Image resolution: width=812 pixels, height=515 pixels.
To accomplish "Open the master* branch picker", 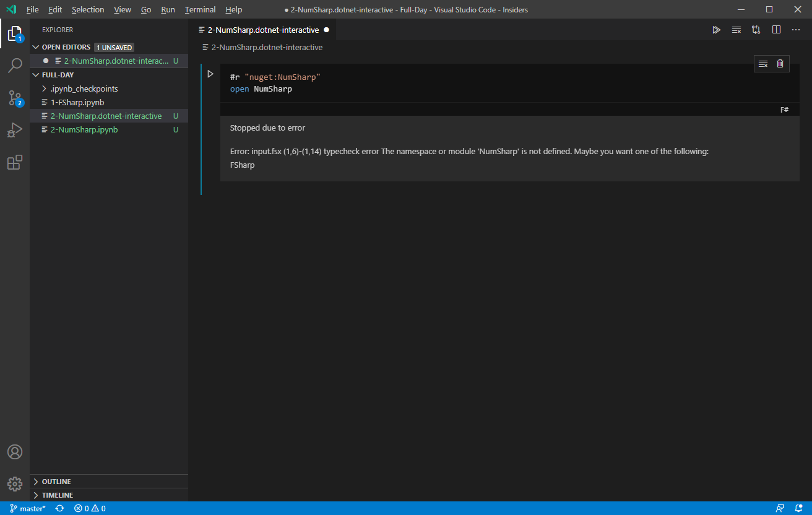I will (x=28, y=508).
